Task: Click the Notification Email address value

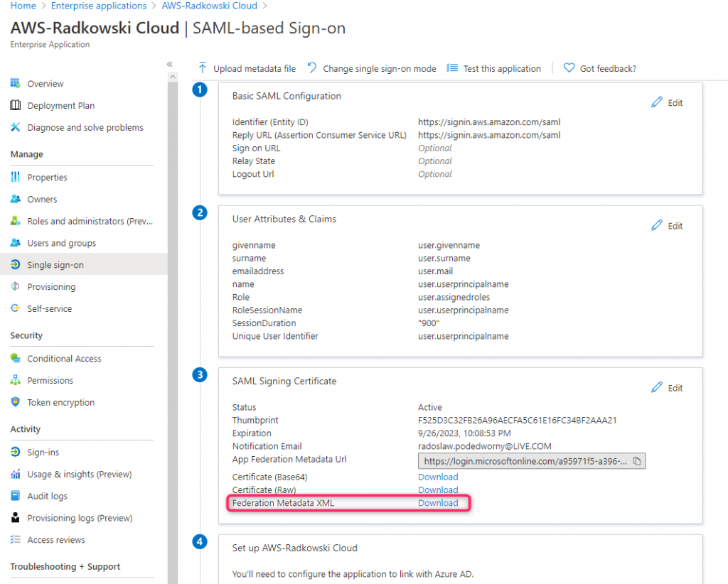Action: [x=485, y=446]
